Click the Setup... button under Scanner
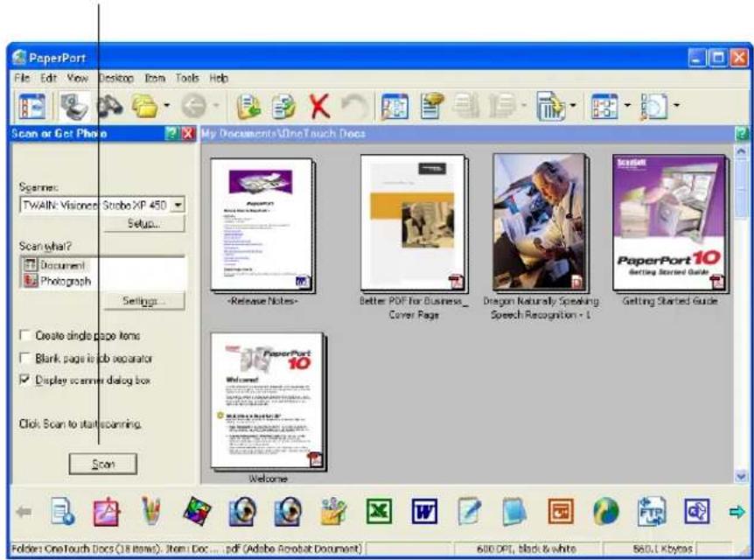The image size is (754, 560). click(x=144, y=224)
